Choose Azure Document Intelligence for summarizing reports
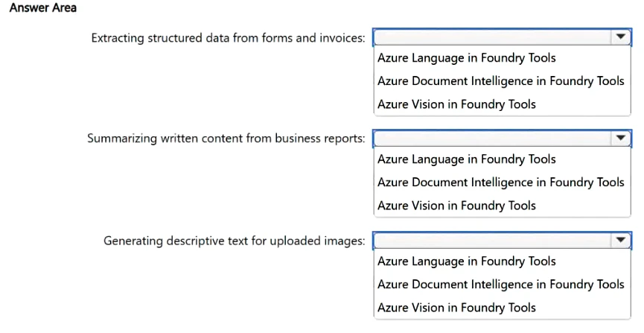This screenshot has width=644, height=333. (x=500, y=183)
